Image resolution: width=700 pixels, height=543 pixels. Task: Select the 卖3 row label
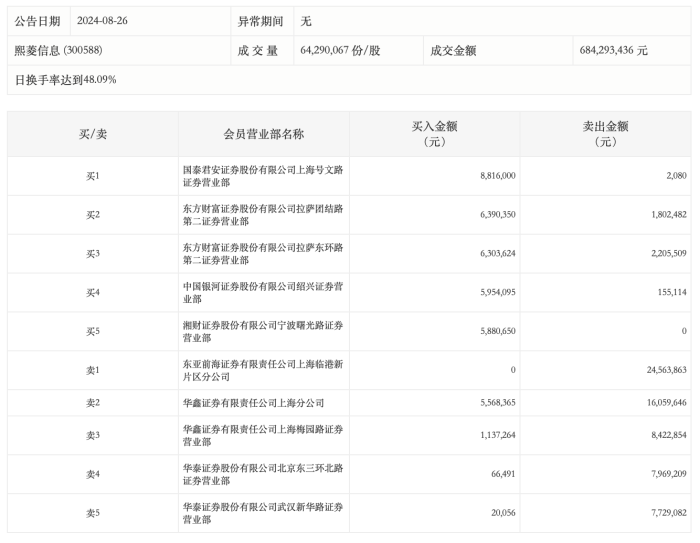[93, 435]
